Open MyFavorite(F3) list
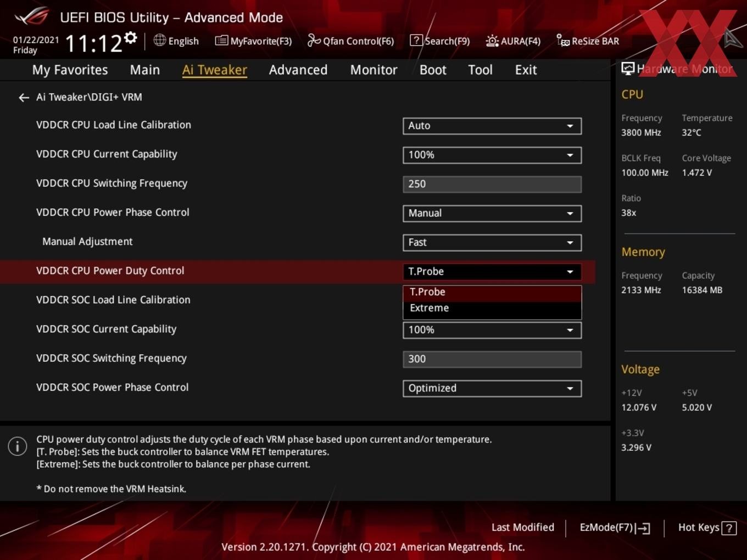747x560 pixels. 253,41
